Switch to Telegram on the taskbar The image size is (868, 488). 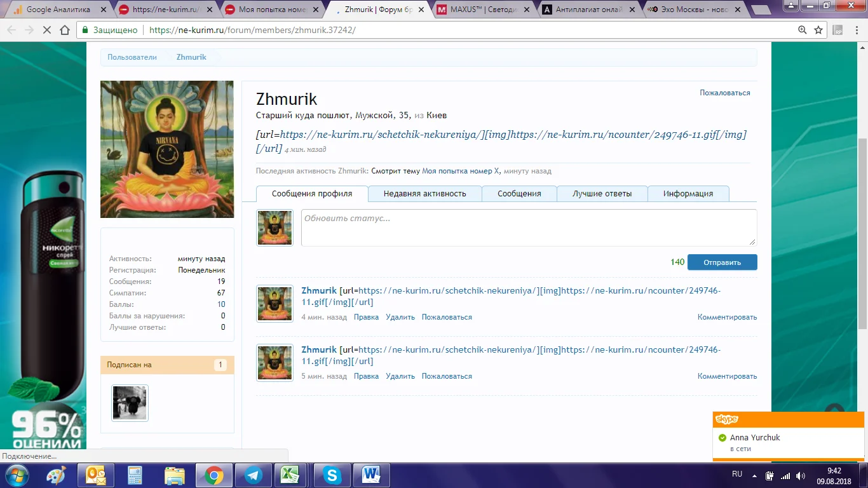click(x=253, y=475)
